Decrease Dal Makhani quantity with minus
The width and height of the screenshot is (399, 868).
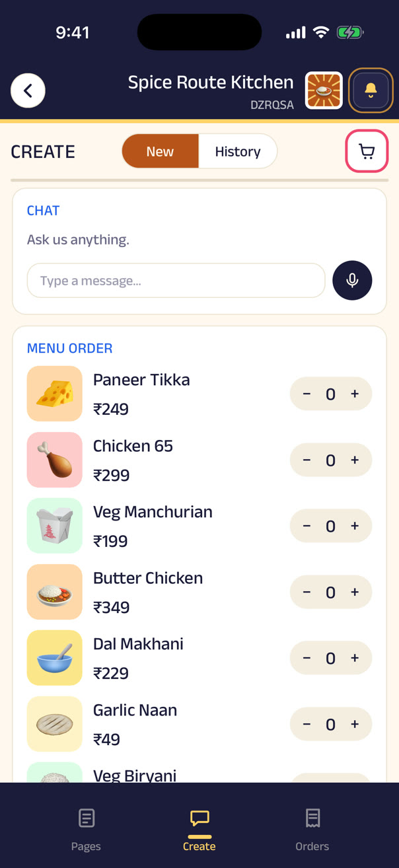tap(307, 658)
